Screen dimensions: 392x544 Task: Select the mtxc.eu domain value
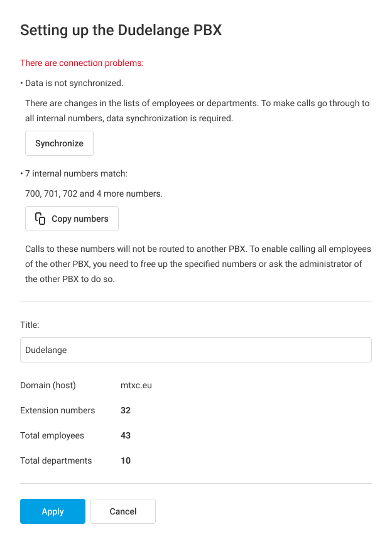(x=136, y=385)
